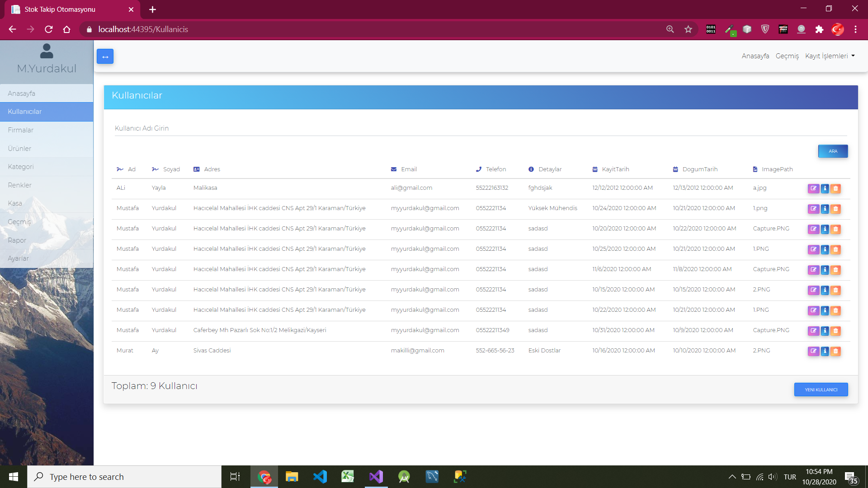
Task: Click the phone icon next to Telefon header
Action: pos(478,169)
